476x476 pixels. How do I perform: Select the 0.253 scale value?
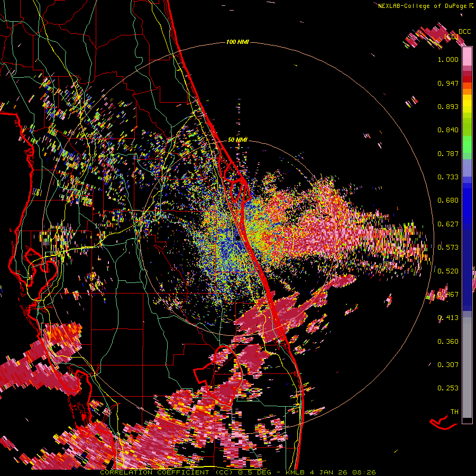[448, 388]
